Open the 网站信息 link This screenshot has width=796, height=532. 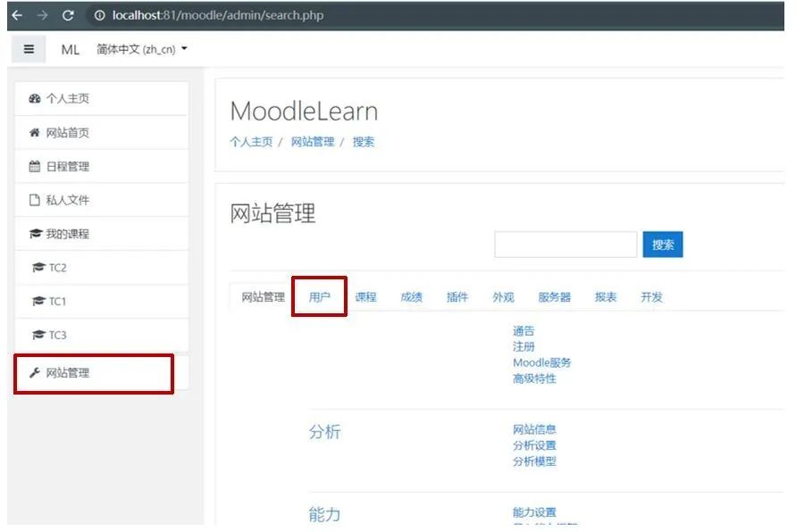(534, 429)
